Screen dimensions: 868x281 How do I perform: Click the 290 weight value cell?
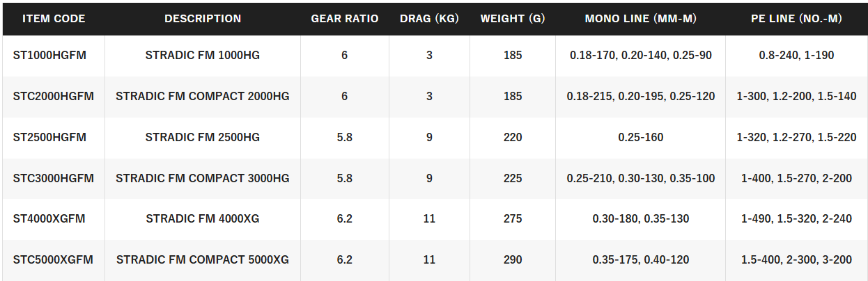(x=513, y=259)
